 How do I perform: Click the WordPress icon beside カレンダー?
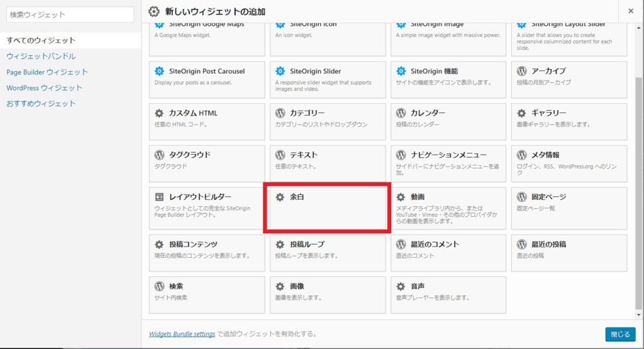pos(401,113)
